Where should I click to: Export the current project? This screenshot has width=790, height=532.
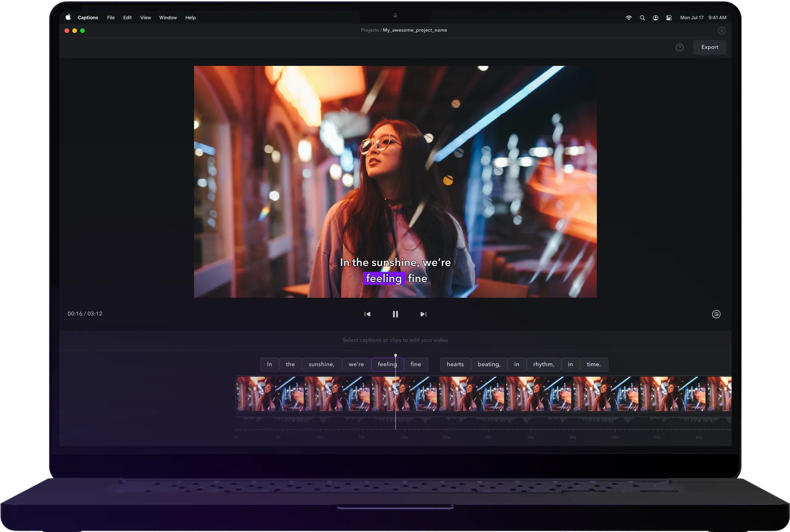pos(710,47)
